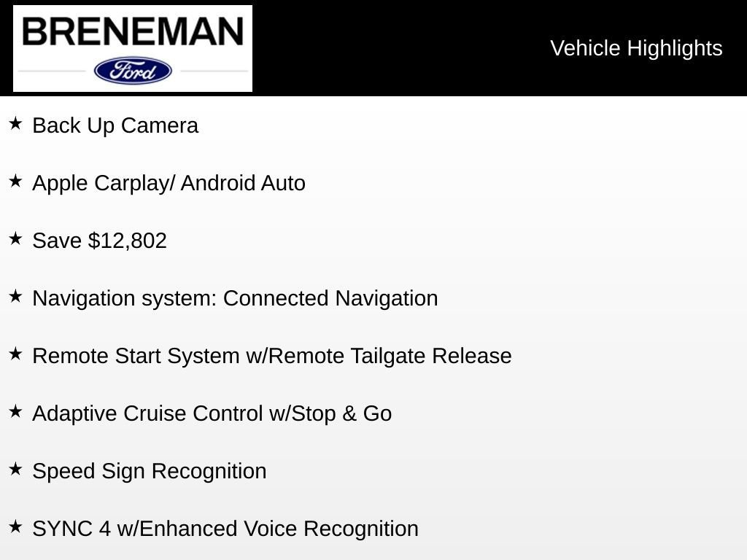Click the Save $12,802 highlight

[99, 241]
